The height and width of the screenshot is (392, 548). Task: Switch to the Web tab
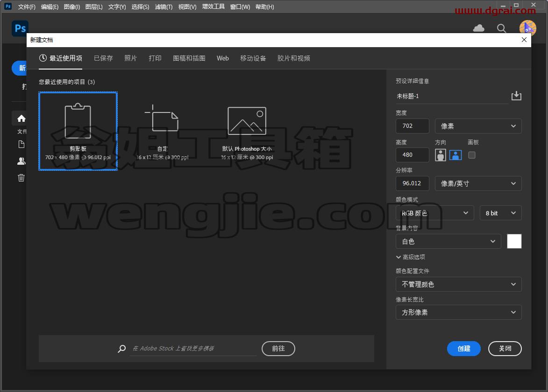point(223,58)
